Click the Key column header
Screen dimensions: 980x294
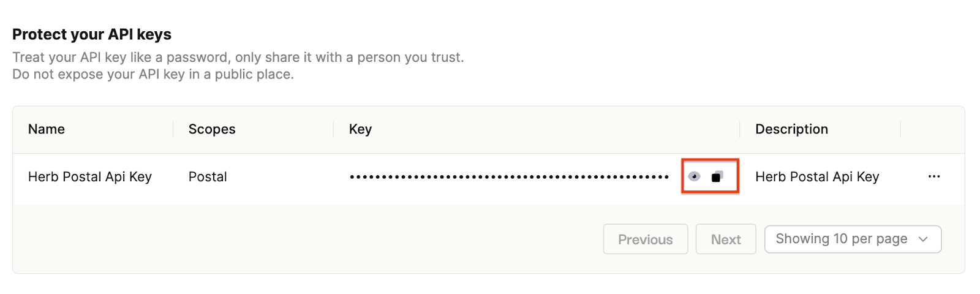[x=360, y=129]
